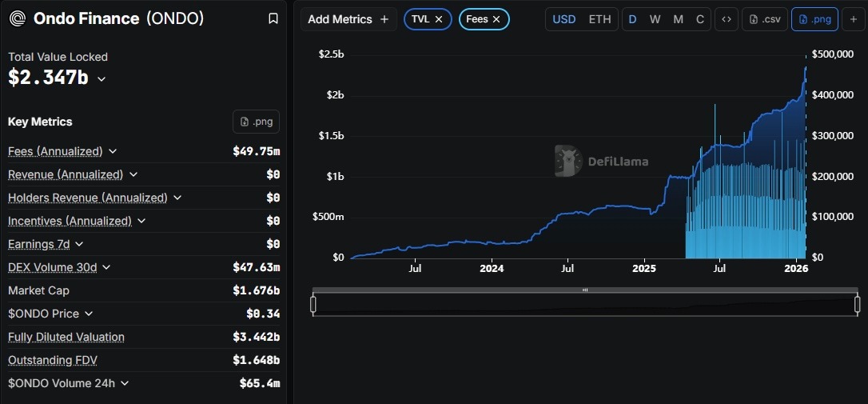Download Key Metrics as .png
Screen dimensions: 868x404
(256, 122)
